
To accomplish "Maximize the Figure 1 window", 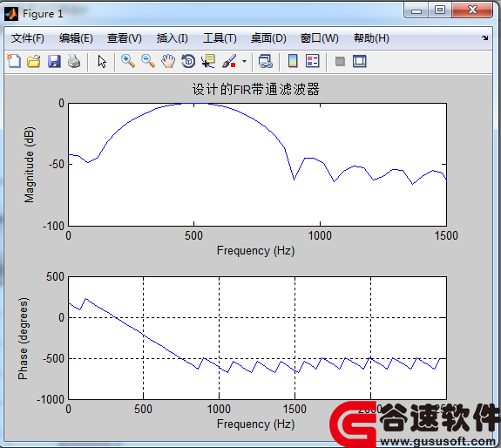I will point(440,10).
